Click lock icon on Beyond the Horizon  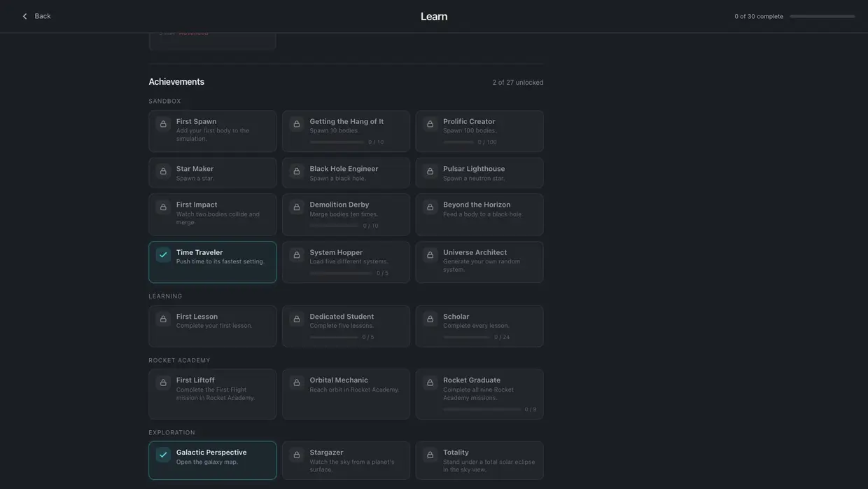(x=430, y=207)
